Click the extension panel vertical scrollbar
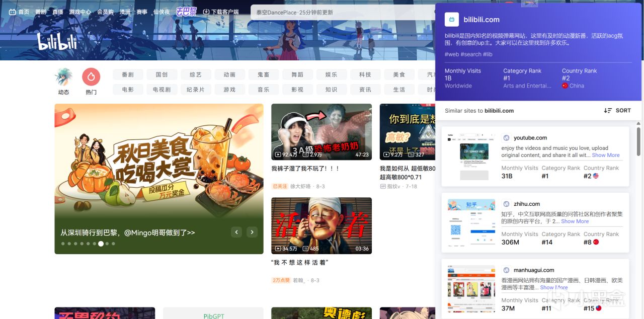Screen dimensions: 644x319 (639, 141)
